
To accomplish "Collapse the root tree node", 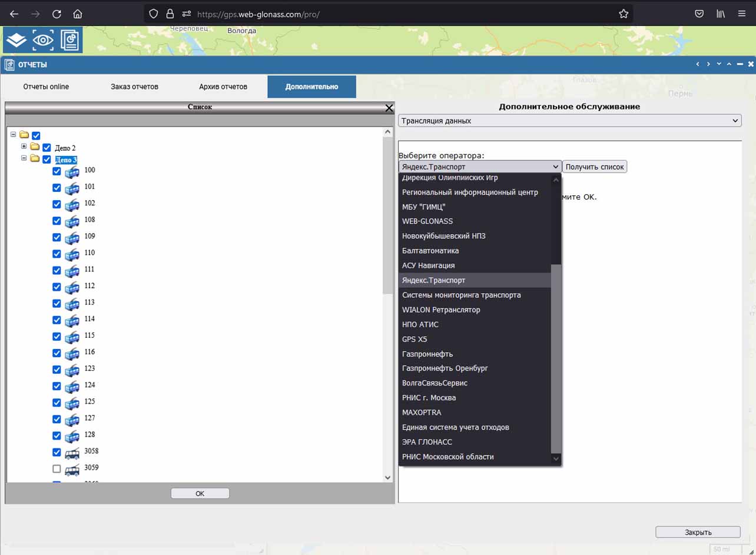I will coord(14,134).
